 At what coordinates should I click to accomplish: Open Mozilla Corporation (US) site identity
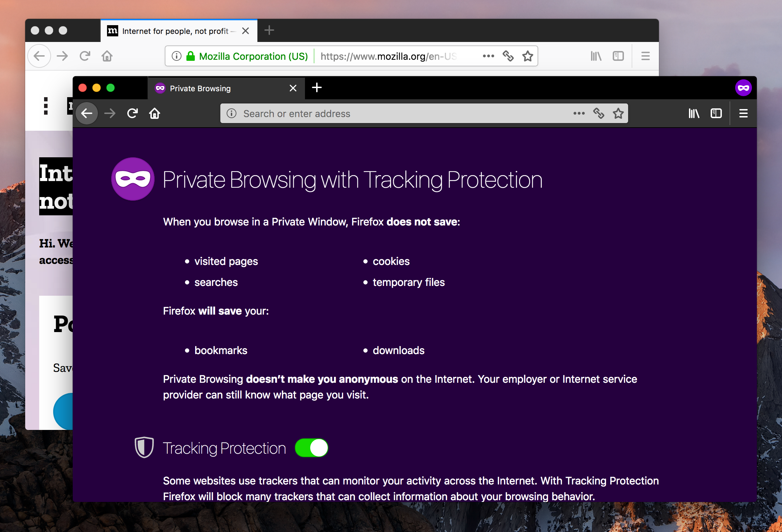(x=247, y=56)
